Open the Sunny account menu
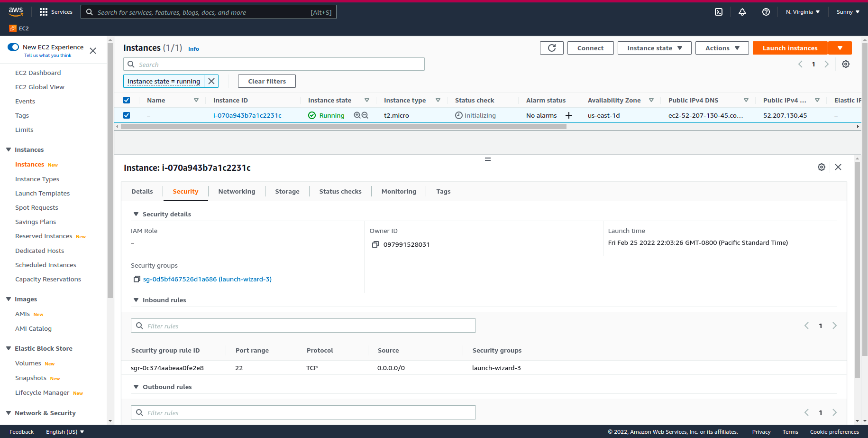 click(848, 12)
